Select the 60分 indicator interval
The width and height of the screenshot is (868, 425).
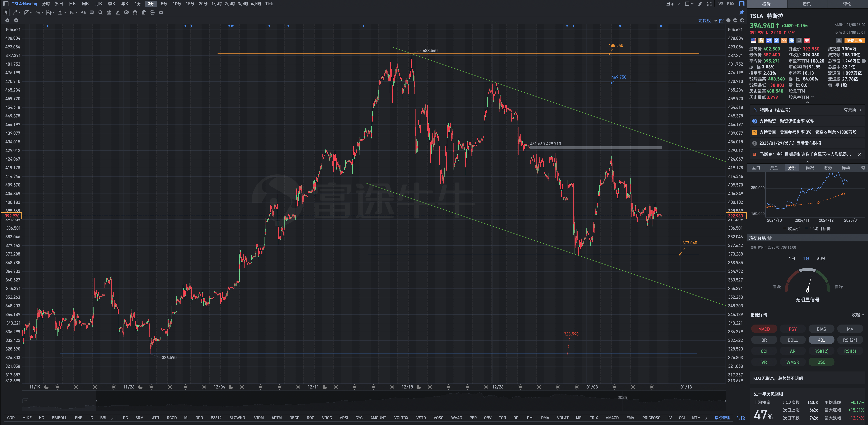click(821, 258)
